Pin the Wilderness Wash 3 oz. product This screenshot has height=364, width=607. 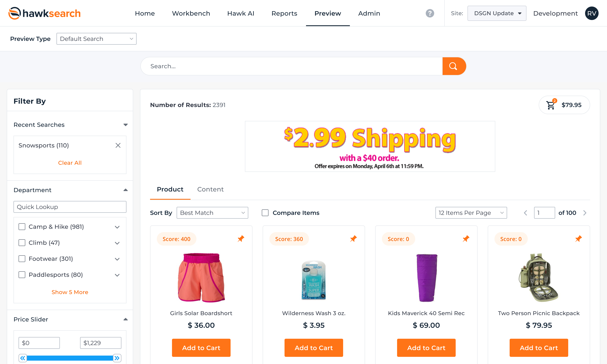click(x=353, y=239)
